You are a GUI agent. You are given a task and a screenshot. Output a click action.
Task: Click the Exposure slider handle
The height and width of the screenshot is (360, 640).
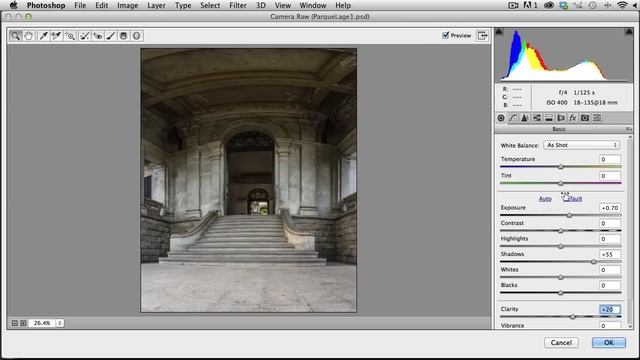(569, 215)
